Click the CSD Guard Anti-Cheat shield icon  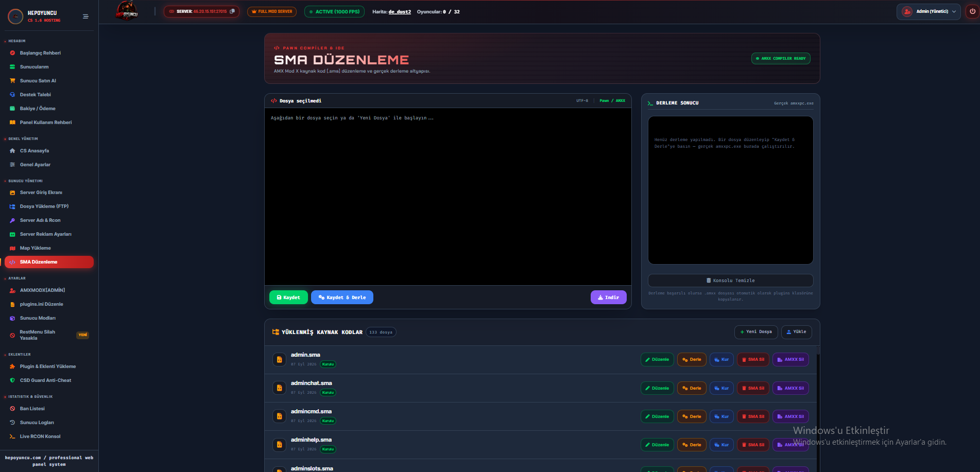(x=12, y=380)
